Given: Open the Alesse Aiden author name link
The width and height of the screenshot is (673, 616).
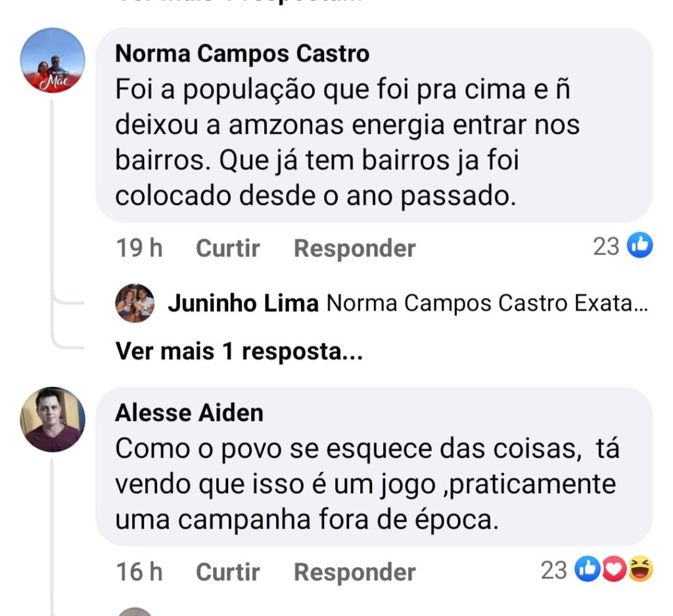Looking at the screenshot, I should point(189,412).
